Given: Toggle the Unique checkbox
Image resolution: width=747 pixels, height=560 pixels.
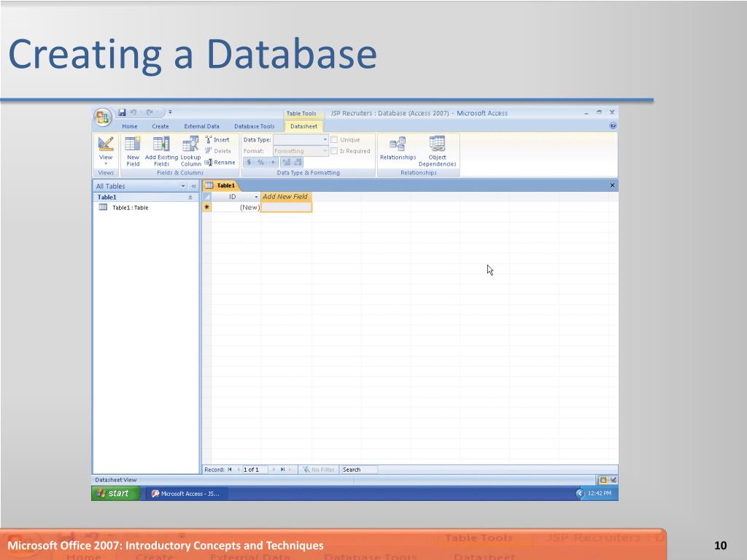Looking at the screenshot, I should pos(334,139).
